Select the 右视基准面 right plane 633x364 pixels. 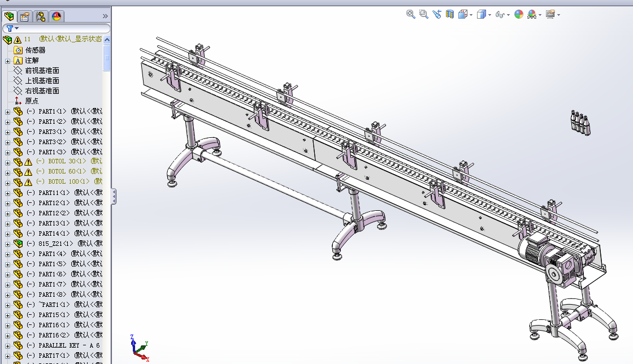42,91
